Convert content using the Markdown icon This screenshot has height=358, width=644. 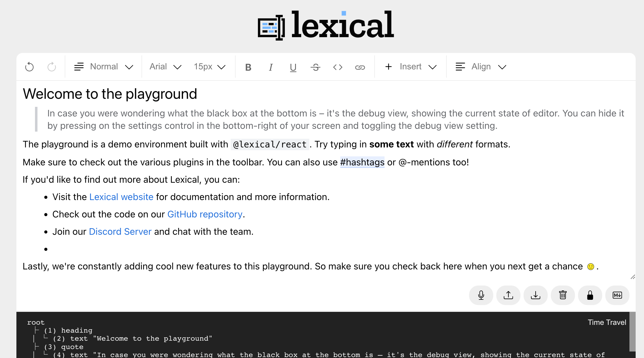pos(617,295)
